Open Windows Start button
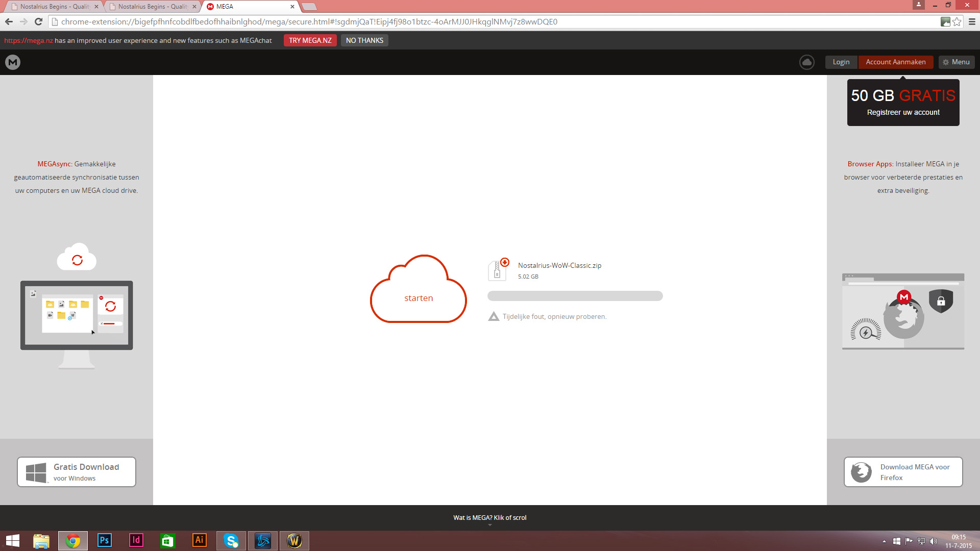The height and width of the screenshot is (551, 980). click(x=13, y=541)
